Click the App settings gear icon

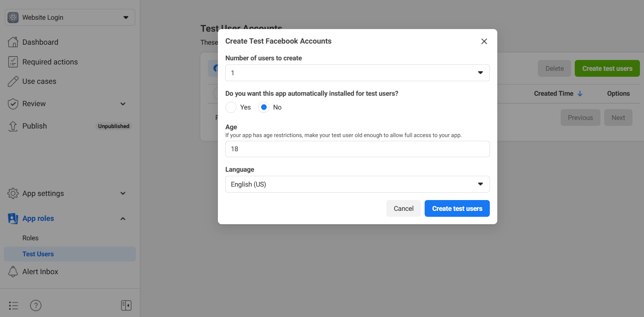click(13, 193)
